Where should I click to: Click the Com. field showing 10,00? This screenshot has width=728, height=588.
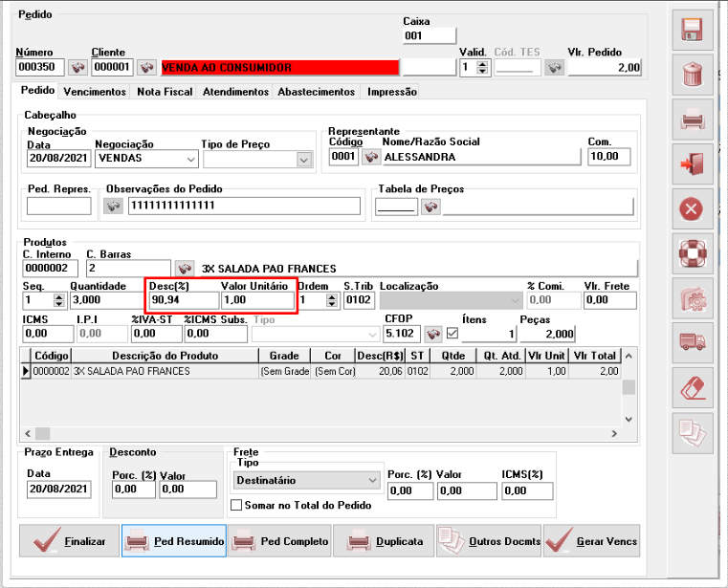[608, 157]
